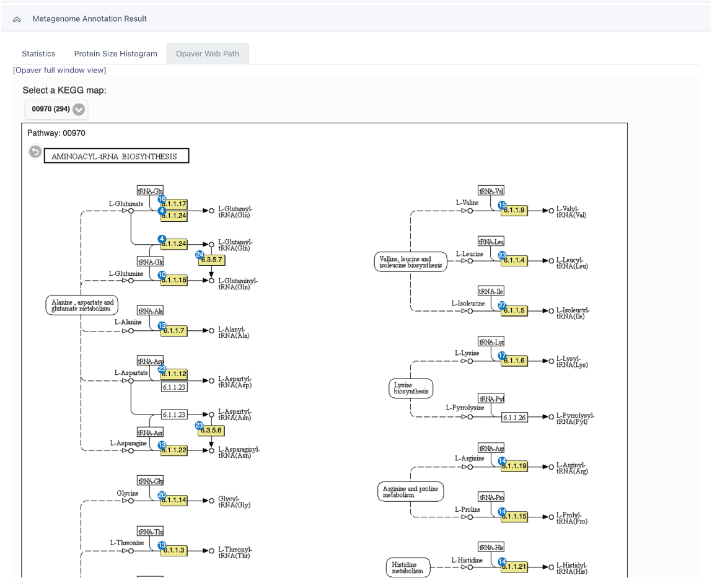This screenshot has width=712, height=588.
Task: Select enzyme box 6.1.1.4
Action: click(x=514, y=261)
